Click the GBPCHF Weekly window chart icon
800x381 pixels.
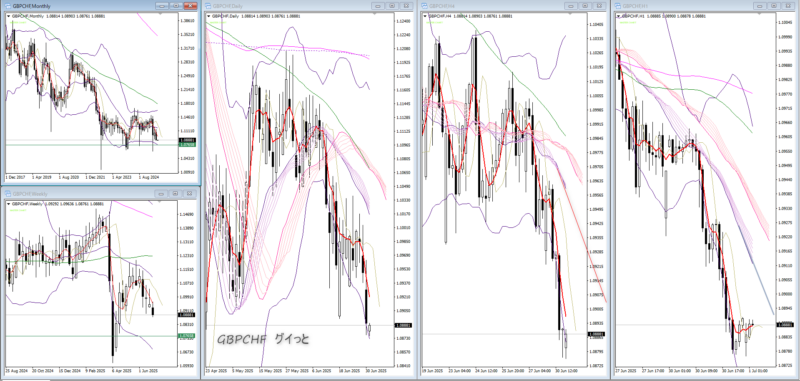tap(8, 194)
